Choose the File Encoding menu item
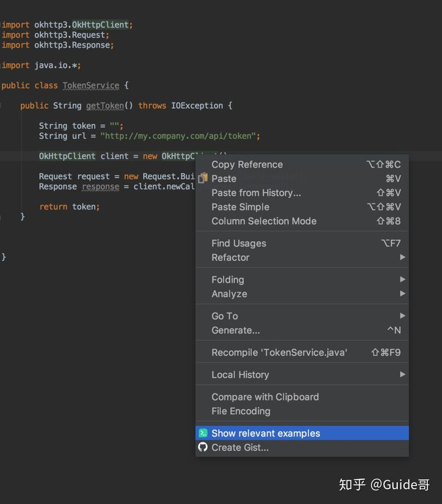Screen dimensions: 442x504 [241, 411]
